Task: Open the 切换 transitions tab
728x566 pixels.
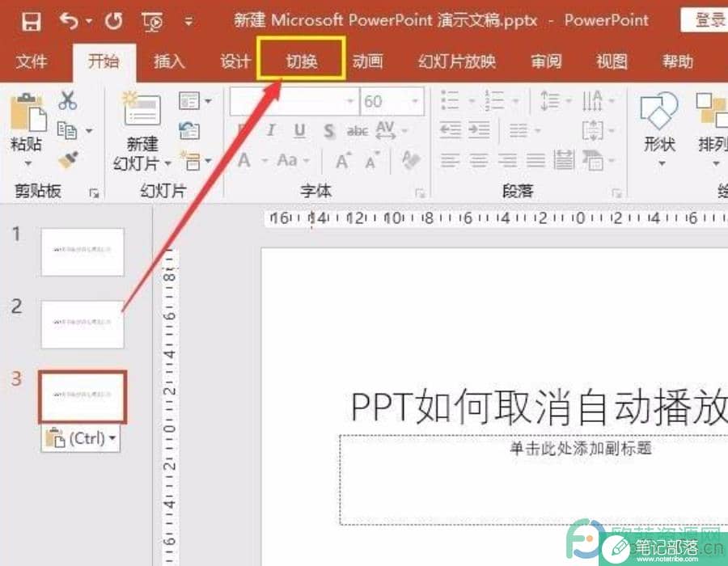Action: pos(302,61)
